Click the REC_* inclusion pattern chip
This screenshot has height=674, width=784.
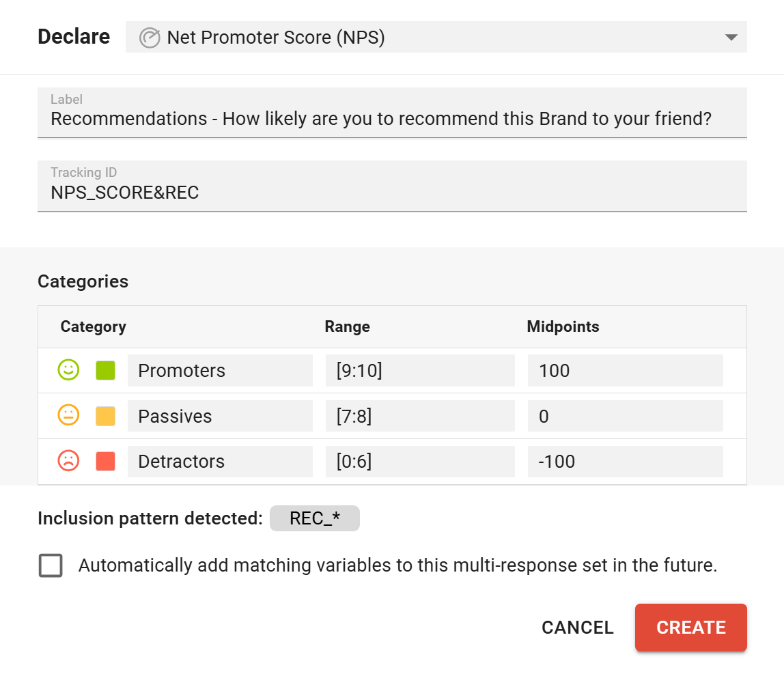[315, 518]
